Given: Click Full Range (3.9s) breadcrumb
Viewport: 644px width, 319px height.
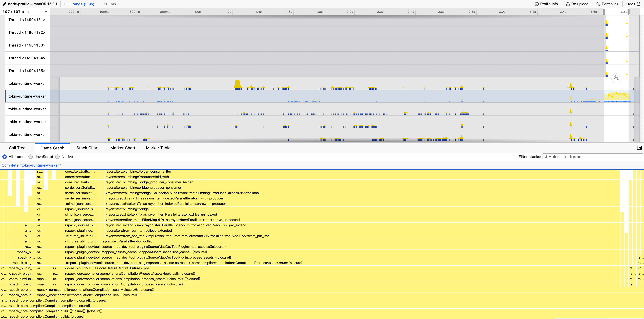Looking at the screenshot, I should pyautogui.click(x=79, y=4).
